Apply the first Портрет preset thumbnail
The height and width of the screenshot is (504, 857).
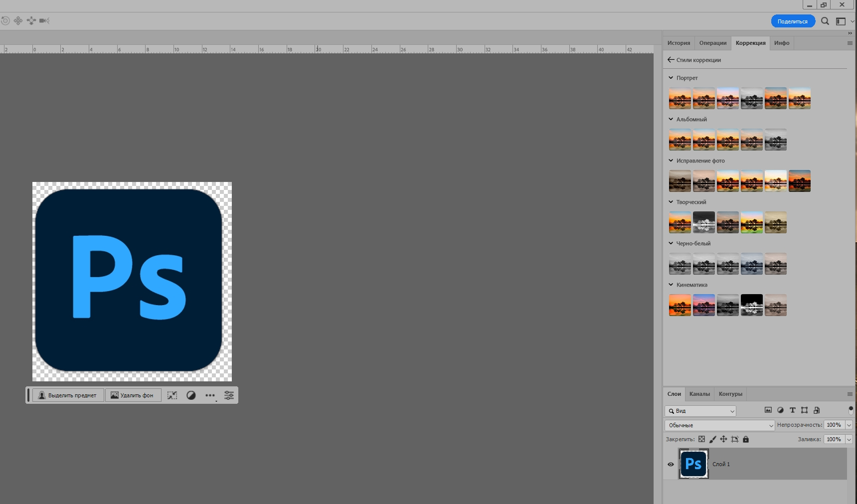pyautogui.click(x=680, y=99)
